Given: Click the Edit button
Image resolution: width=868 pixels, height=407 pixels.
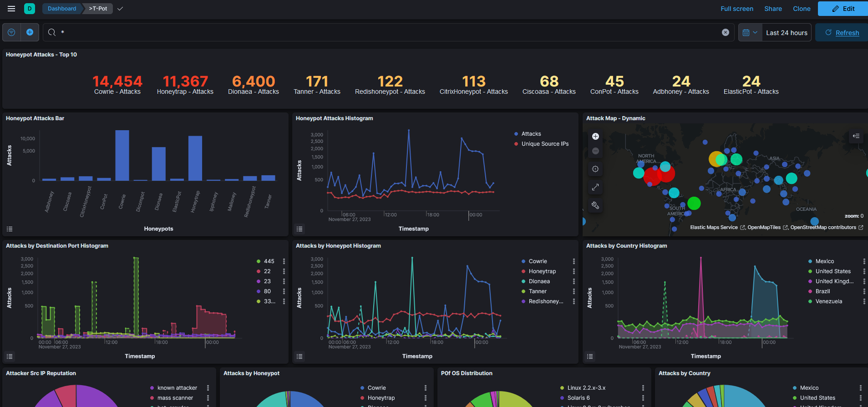Looking at the screenshot, I should [843, 9].
